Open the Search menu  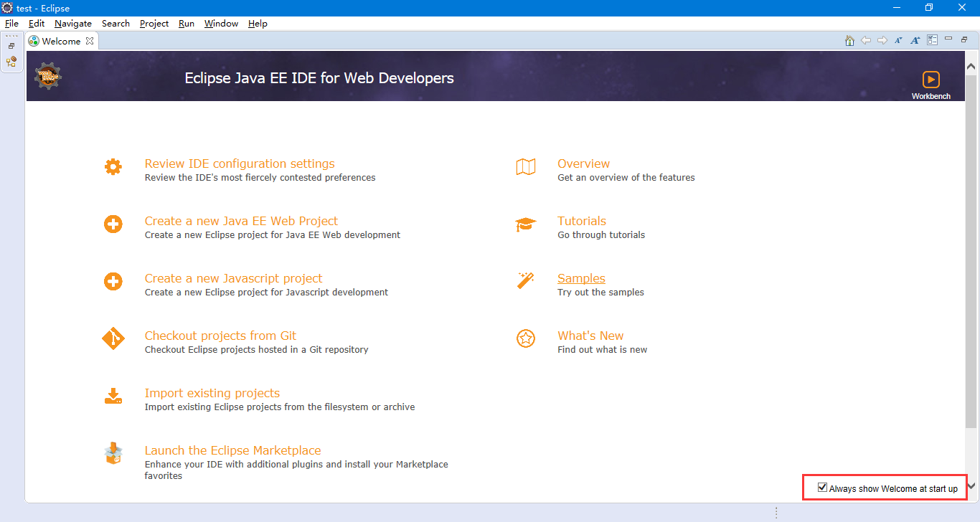116,24
